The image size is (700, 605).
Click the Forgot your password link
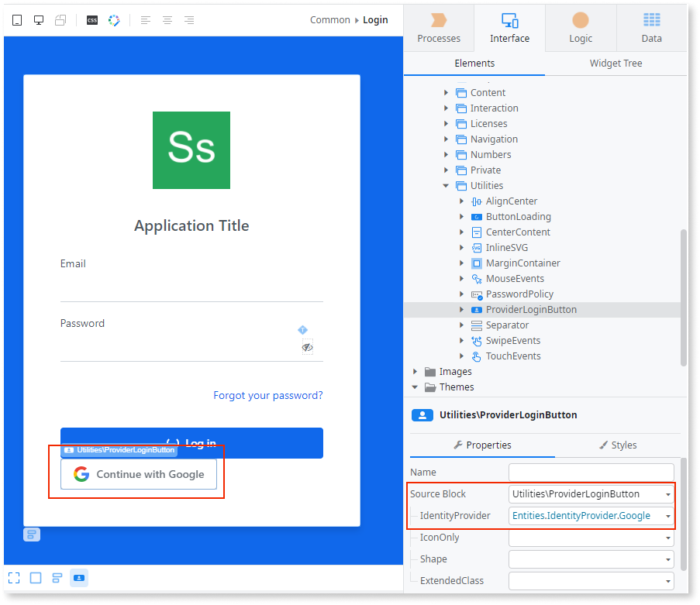tap(267, 395)
